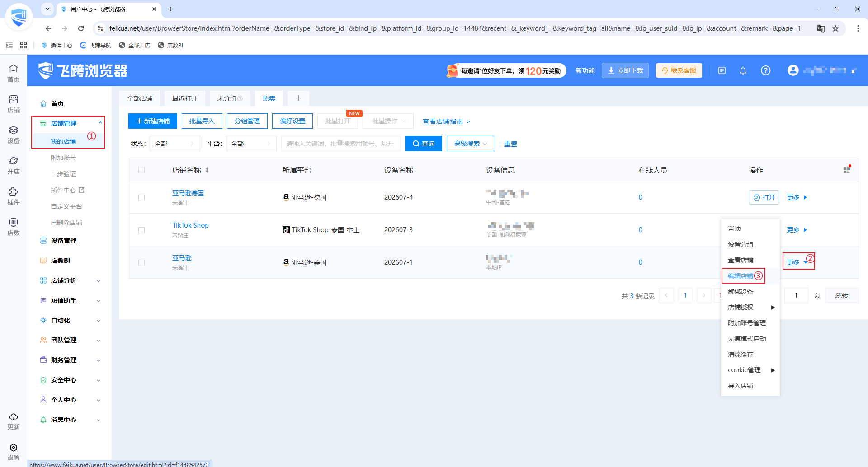Open the 亚马逊德国 store with 打开 button

764,197
